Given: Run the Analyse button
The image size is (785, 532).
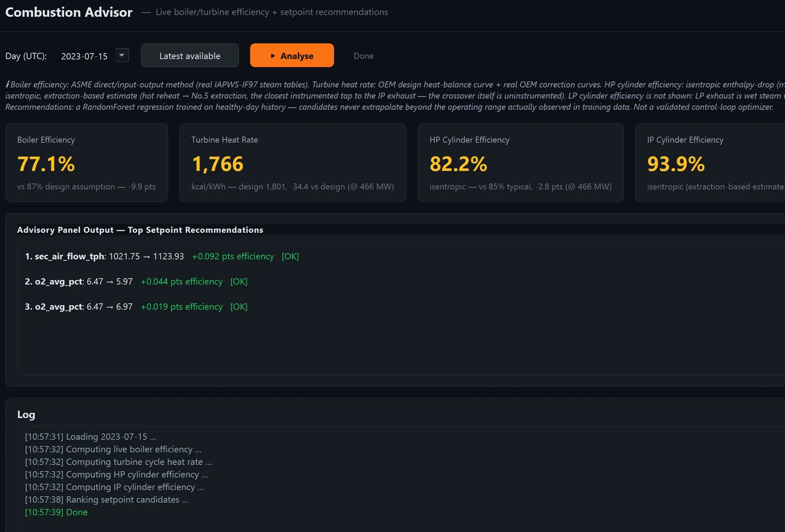Looking at the screenshot, I should tap(292, 55).
